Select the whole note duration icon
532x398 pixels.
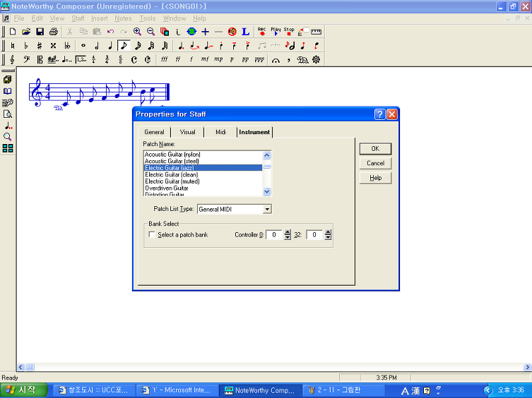[83, 45]
